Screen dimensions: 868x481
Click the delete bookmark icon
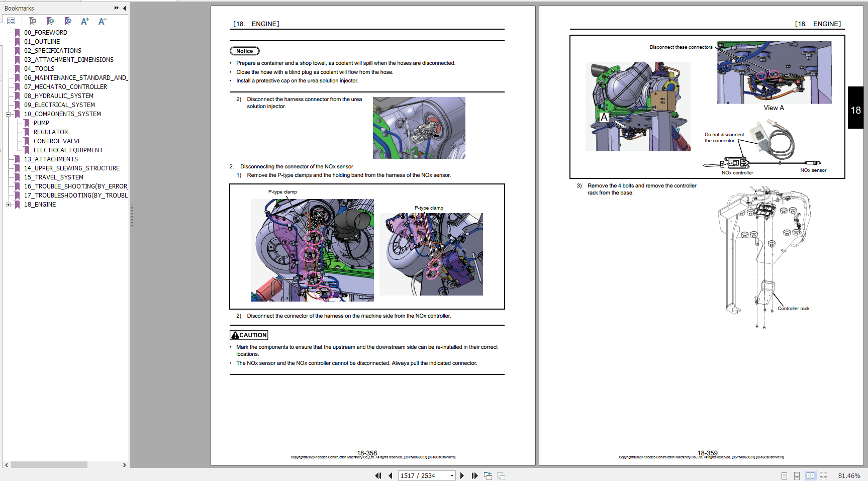click(x=33, y=21)
